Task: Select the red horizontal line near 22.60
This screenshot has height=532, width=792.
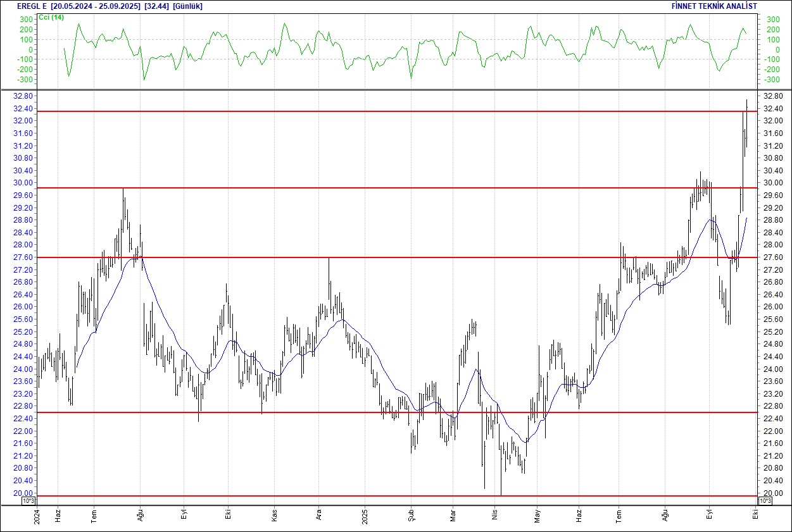Action: [x=397, y=412]
